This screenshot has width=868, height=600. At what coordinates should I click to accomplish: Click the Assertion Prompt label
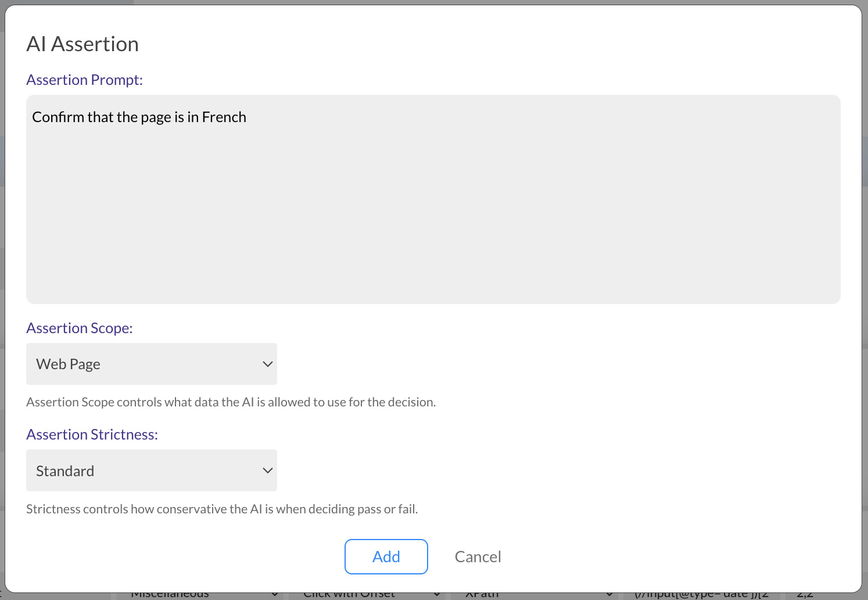84,80
